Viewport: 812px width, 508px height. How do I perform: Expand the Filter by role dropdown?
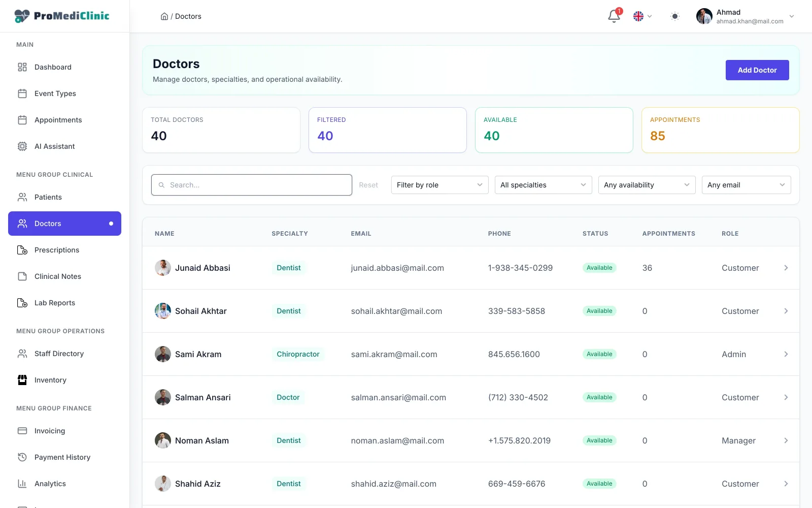tap(439, 185)
